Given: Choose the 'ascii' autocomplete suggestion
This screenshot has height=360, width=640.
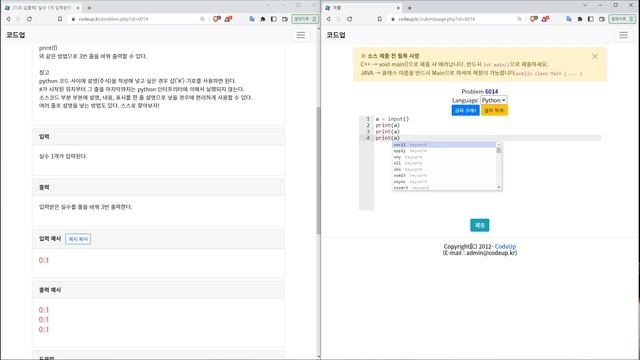Looking at the screenshot, I should coord(444,145).
